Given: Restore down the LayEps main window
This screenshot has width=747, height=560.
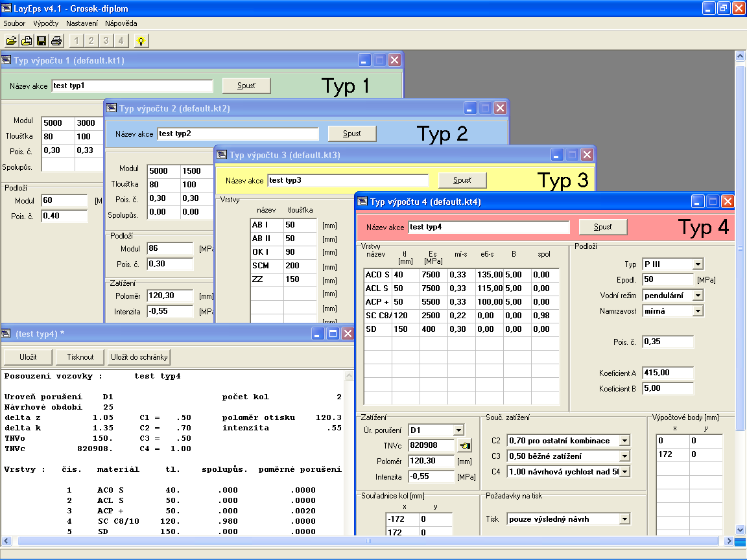Looking at the screenshot, I should tap(724, 8).
